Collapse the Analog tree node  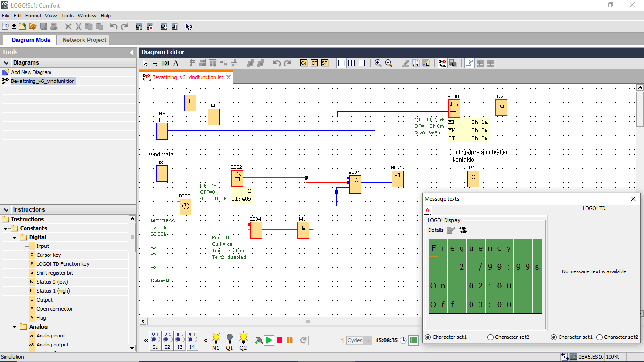[x=15, y=327]
